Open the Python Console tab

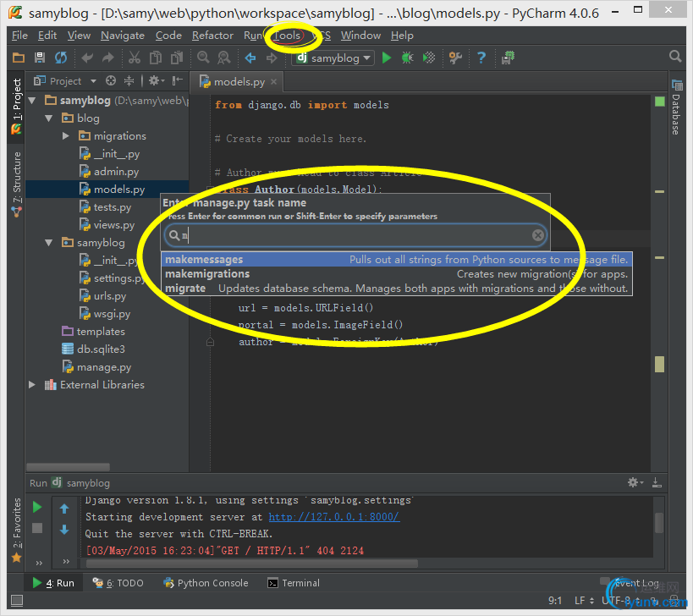206,583
